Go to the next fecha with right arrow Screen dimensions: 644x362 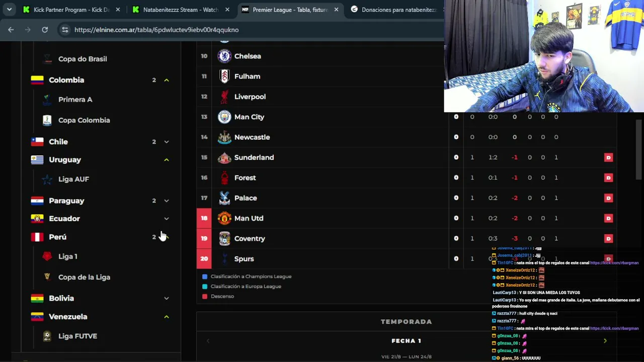click(605, 341)
